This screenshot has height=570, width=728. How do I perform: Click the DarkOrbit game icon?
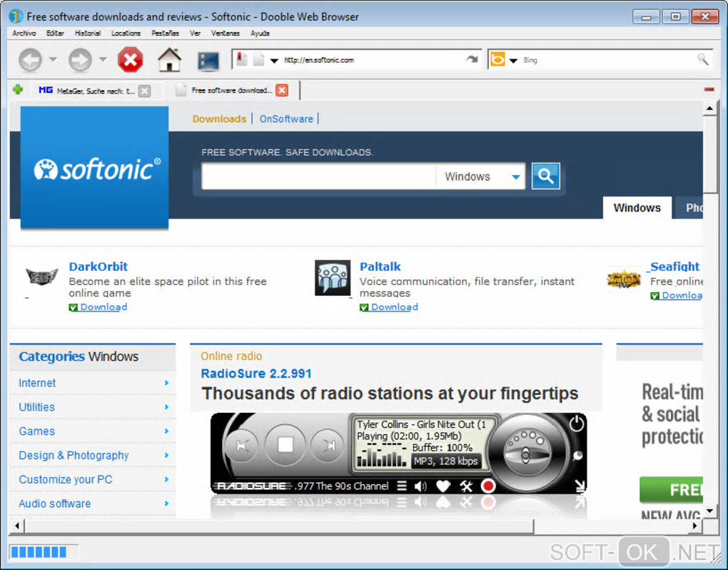42,277
